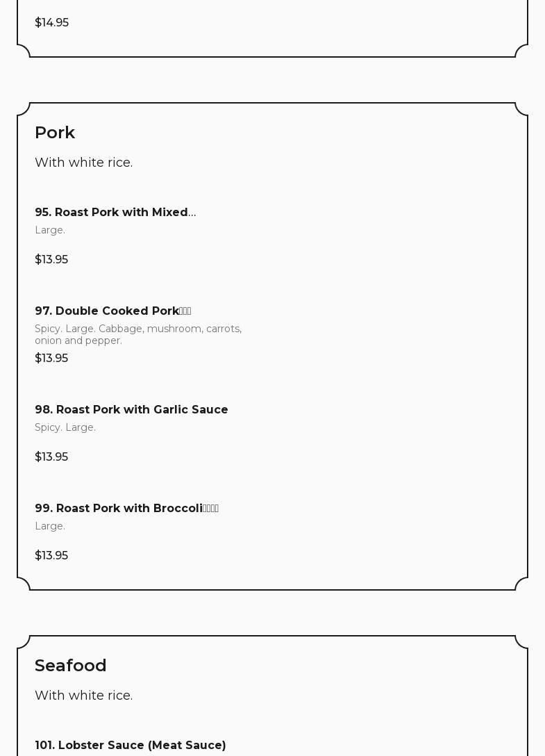Select the $13.95 price of Double Cooked Pork
This screenshot has height=756, width=545.
point(51,359)
